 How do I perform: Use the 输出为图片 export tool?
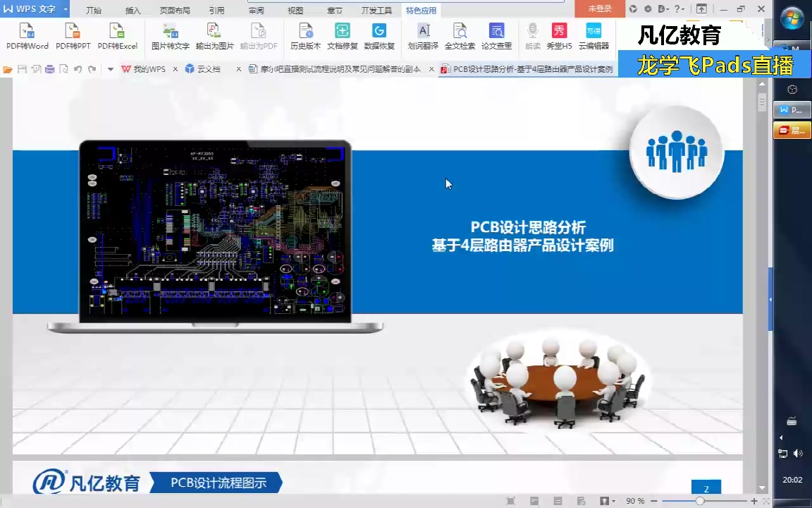tap(215, 35)
